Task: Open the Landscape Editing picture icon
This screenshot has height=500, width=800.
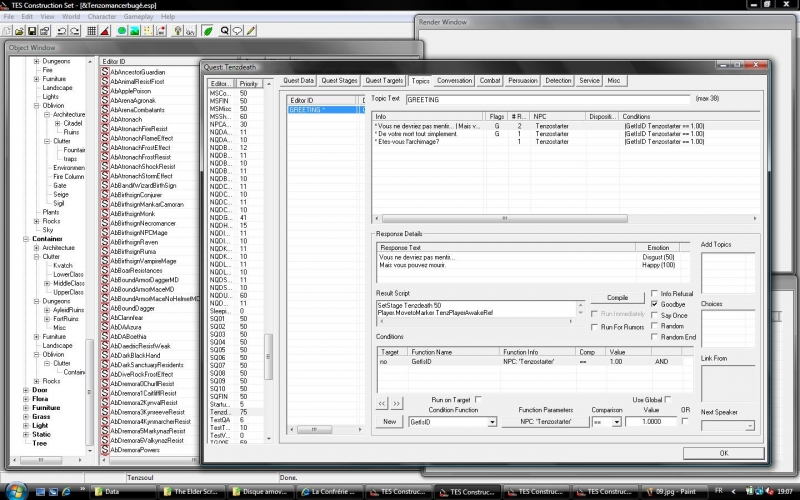Action: point(135,31)
